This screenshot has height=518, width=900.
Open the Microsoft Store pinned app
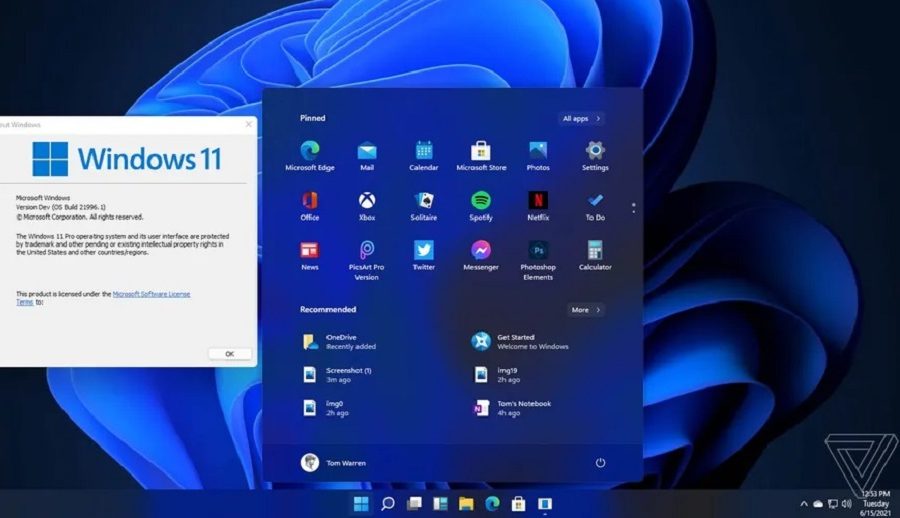[481, 151]
